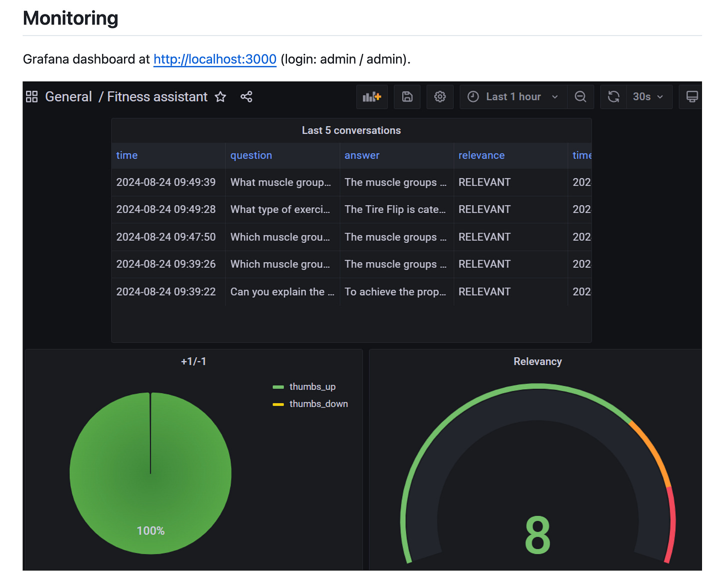
Task: Click the Monitoring section heading
Action: [70, 18]
